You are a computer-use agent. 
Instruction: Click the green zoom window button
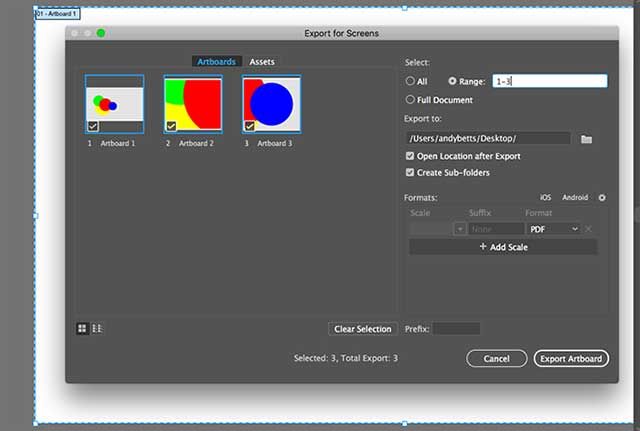click(101, 33)
